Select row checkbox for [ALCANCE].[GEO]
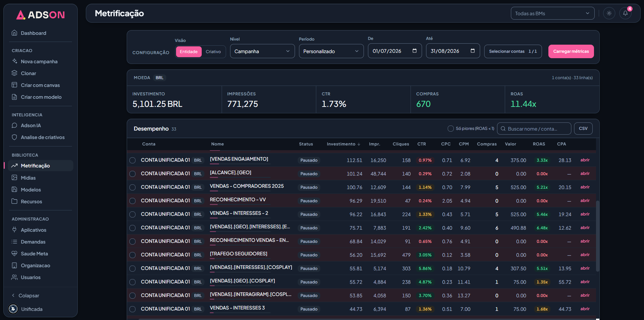644x320 pixels. point(132,174)
